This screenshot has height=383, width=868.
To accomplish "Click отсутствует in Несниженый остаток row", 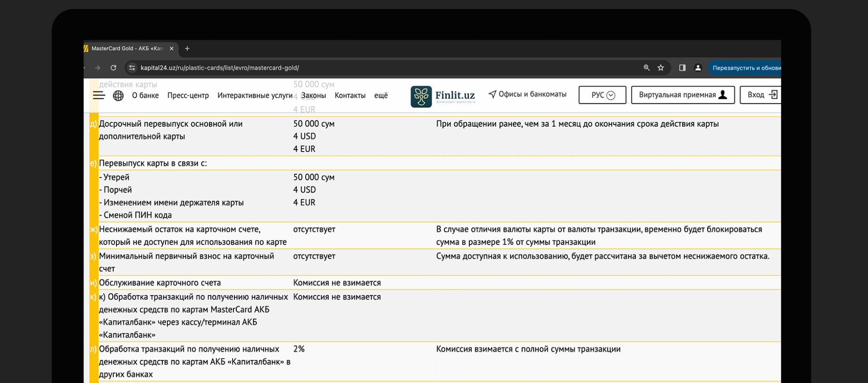I will click(x=314, y=230).
